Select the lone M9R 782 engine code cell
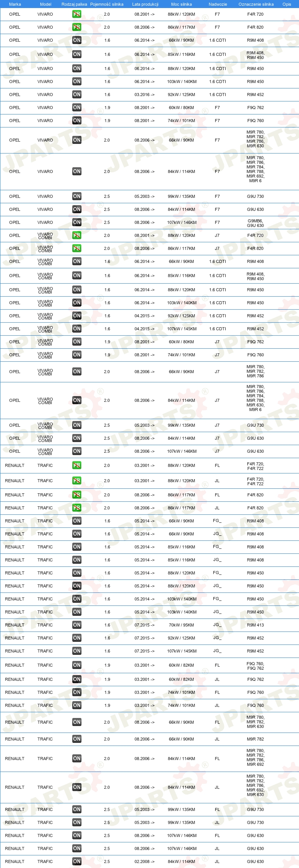Screen dimensions: 299x868 tap(255, 739)
